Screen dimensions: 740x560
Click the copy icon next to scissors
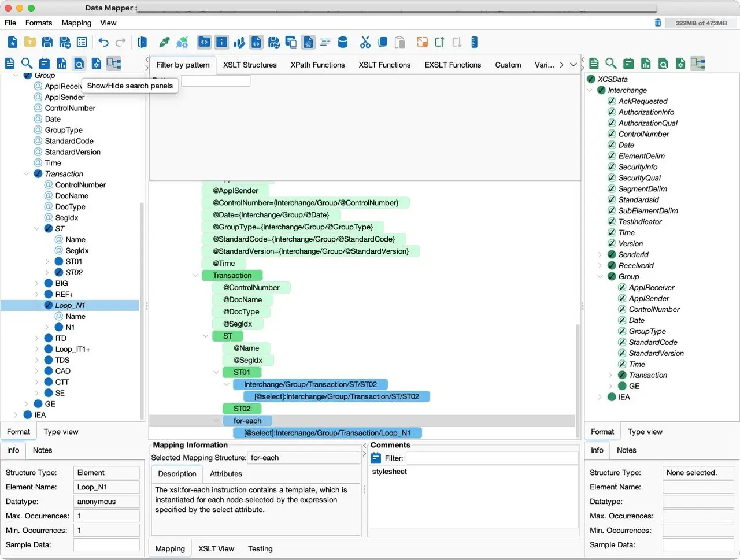pyautogui.click(x=382, y=42)
